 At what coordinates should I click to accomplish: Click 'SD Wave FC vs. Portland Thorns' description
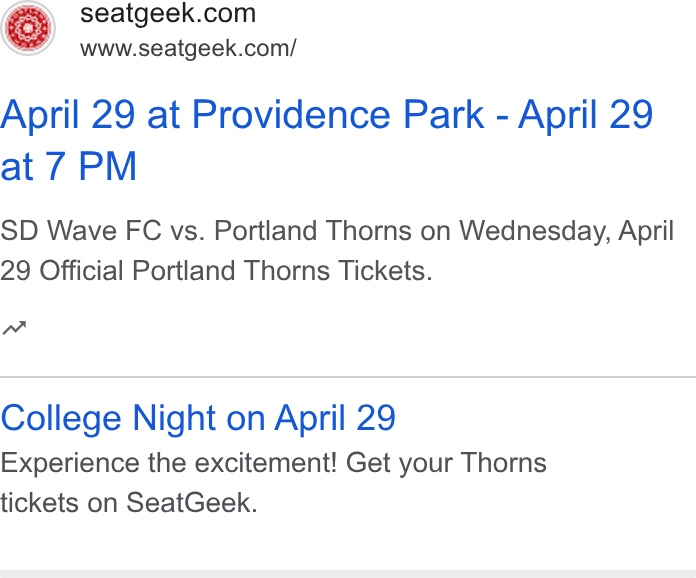pyautogui.click(x=206, y=231)
